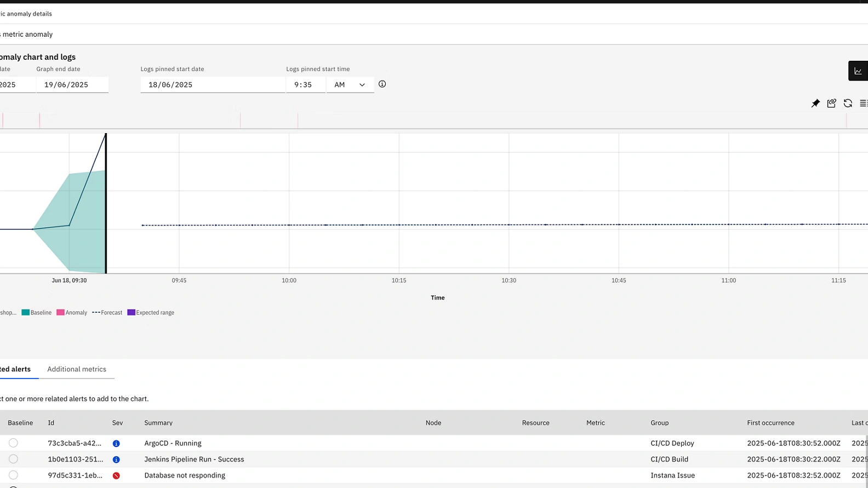Switch to the Additional metrics tab
This screenshot has height=488, width=868.
pyautogui.click(x=77, y=369)
